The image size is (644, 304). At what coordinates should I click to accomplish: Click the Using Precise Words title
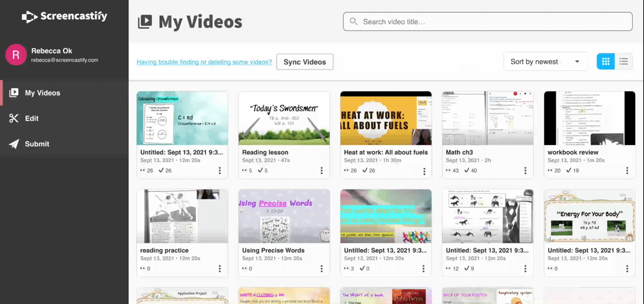(x=273, y=250)
